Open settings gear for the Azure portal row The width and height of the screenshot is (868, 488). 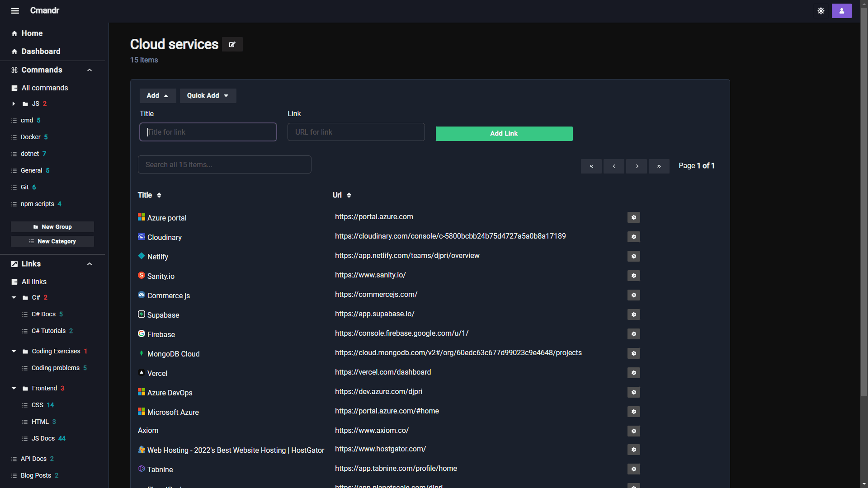tap(633, 217)
